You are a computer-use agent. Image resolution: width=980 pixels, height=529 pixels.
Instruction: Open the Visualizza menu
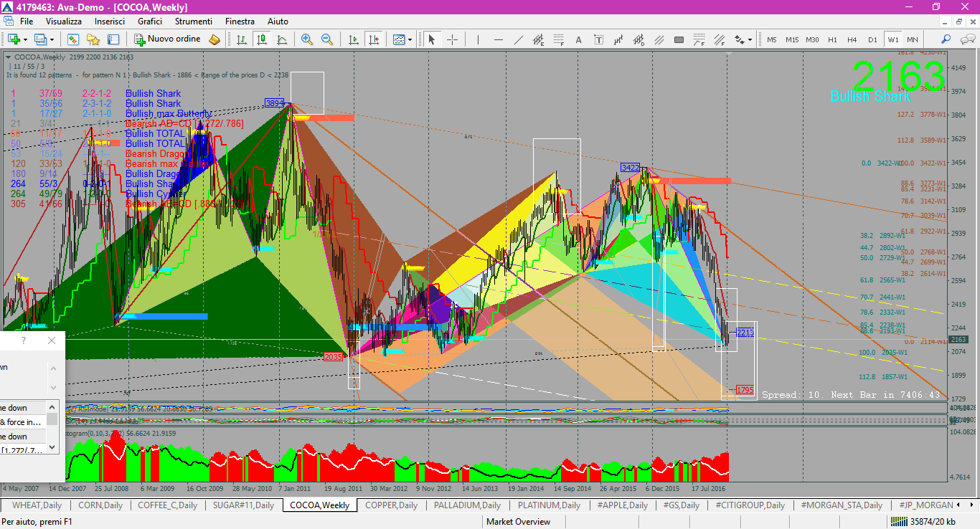click(x=64, y=22)
